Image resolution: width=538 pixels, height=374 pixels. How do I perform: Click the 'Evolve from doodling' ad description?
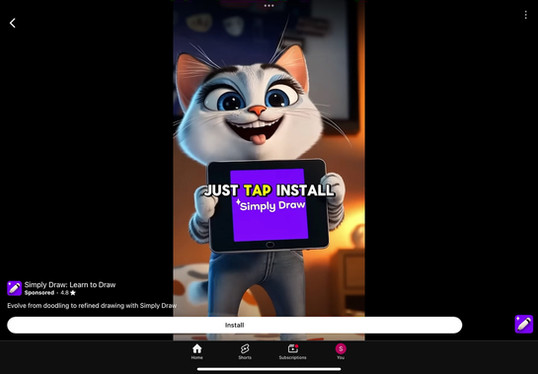click(x=92, y=305)
